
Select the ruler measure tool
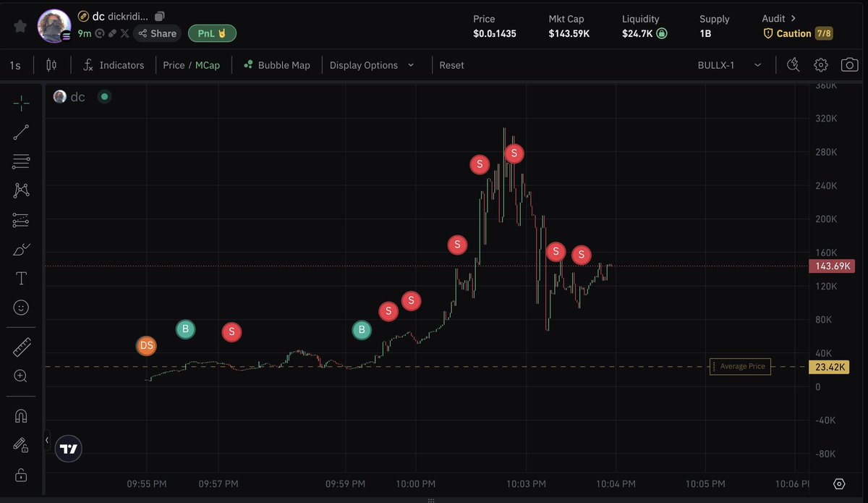(x=21, y=347)
